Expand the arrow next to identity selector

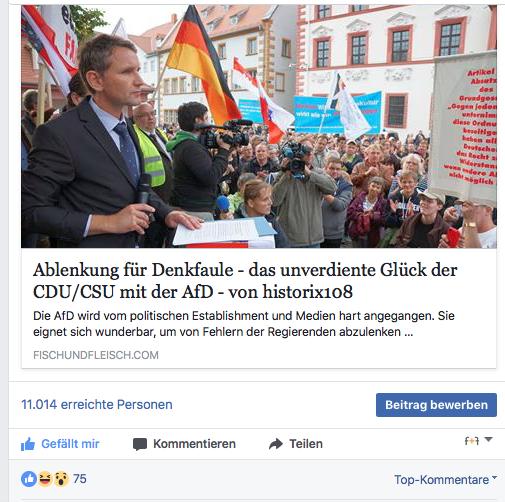(x=488, y=440)
